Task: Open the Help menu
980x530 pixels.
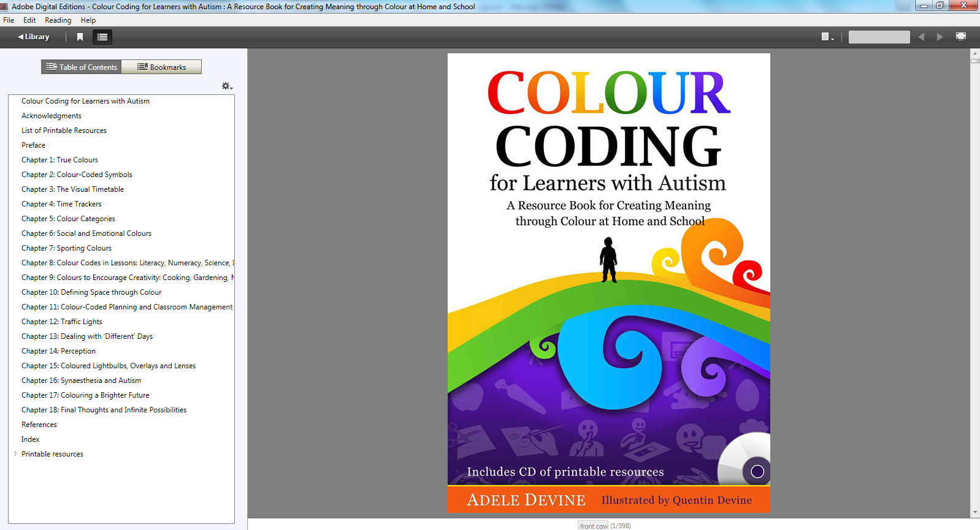Action: [88, 20]
